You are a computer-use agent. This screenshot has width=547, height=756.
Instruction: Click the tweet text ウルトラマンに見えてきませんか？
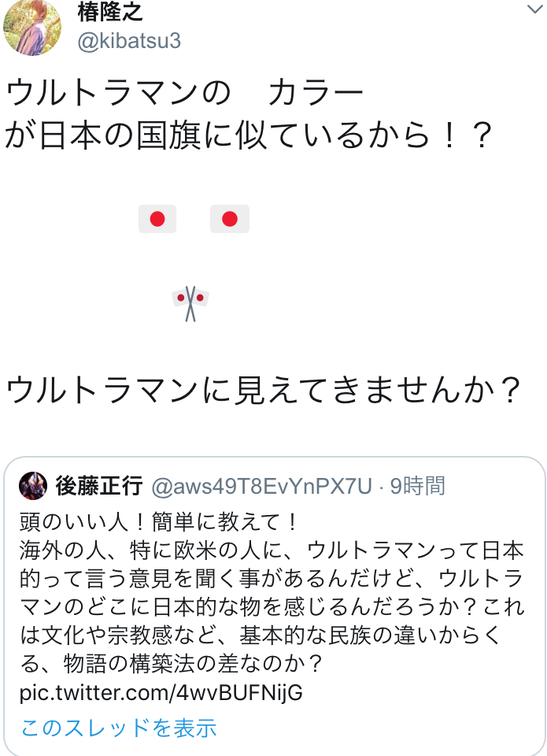tap(264, 390)
